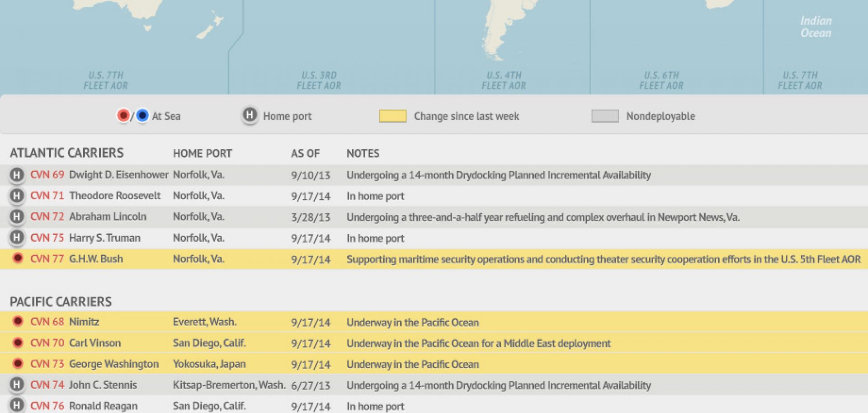Click the HOME PORT column header

coord(203,154)
